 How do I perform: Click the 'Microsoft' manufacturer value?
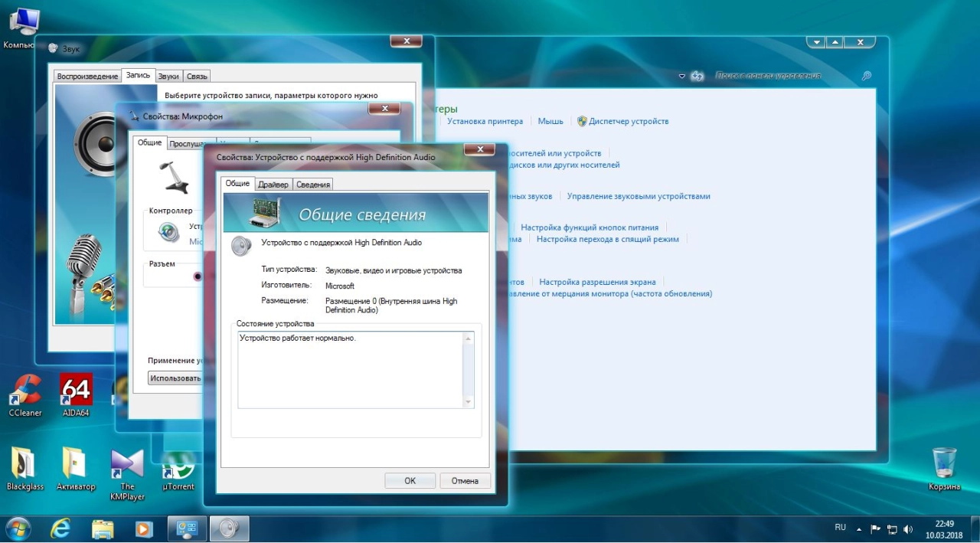[340, 286]
